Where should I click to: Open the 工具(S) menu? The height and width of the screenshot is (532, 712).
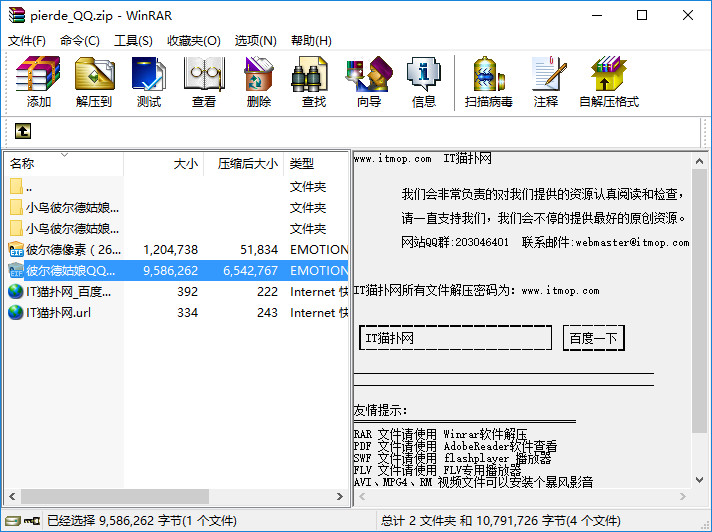coord(133,41)
